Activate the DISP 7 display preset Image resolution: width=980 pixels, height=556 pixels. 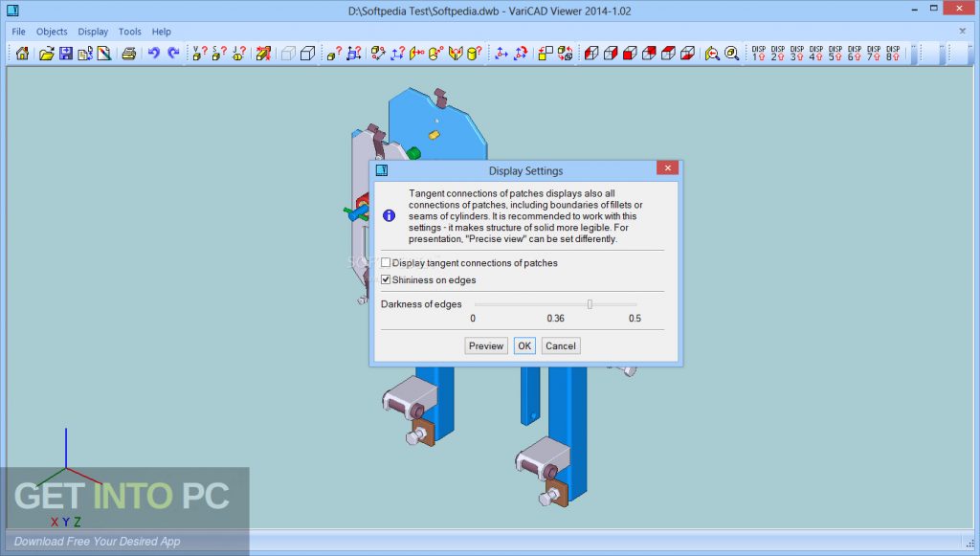coord(874,54)
